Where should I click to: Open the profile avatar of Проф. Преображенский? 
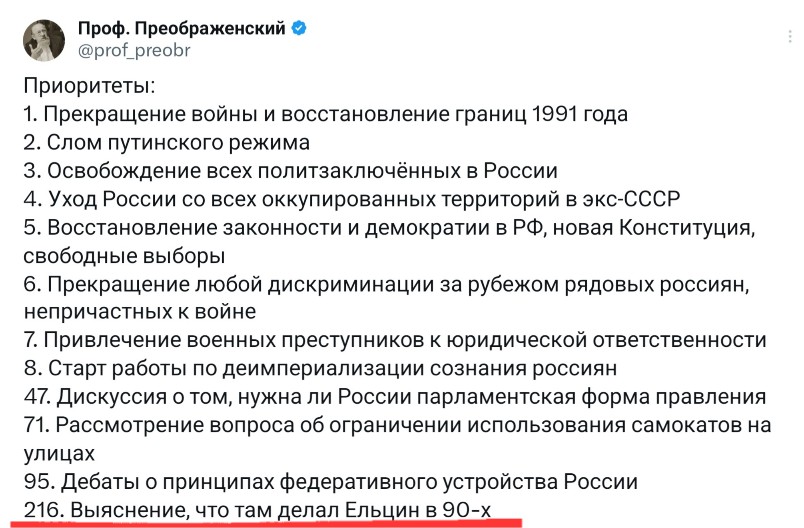[44, 40]
